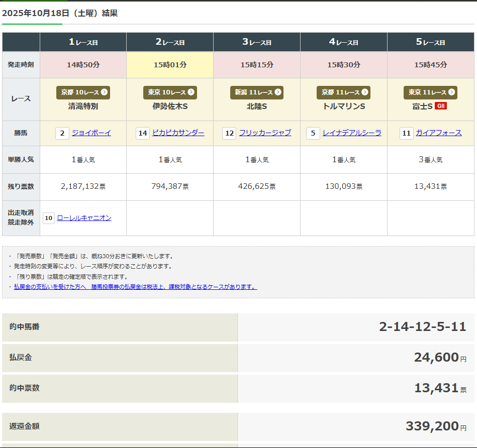Click the horse link ガイアフォース
477x448 pixels.
(438, 133)
